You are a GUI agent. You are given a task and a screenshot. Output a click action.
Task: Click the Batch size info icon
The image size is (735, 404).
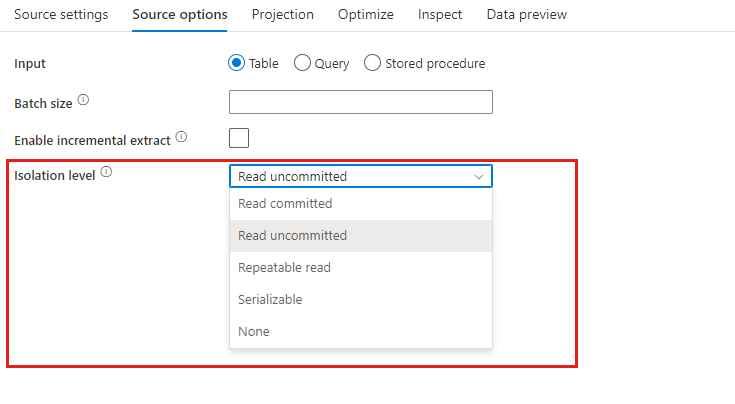click(x=83, y=100)
